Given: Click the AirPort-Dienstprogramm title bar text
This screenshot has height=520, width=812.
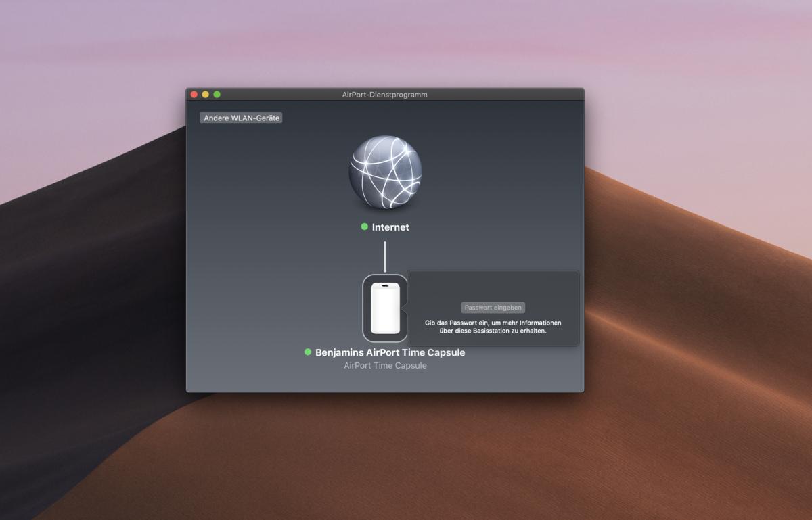Looking at the screenshot, I should (x=385, y=95).
